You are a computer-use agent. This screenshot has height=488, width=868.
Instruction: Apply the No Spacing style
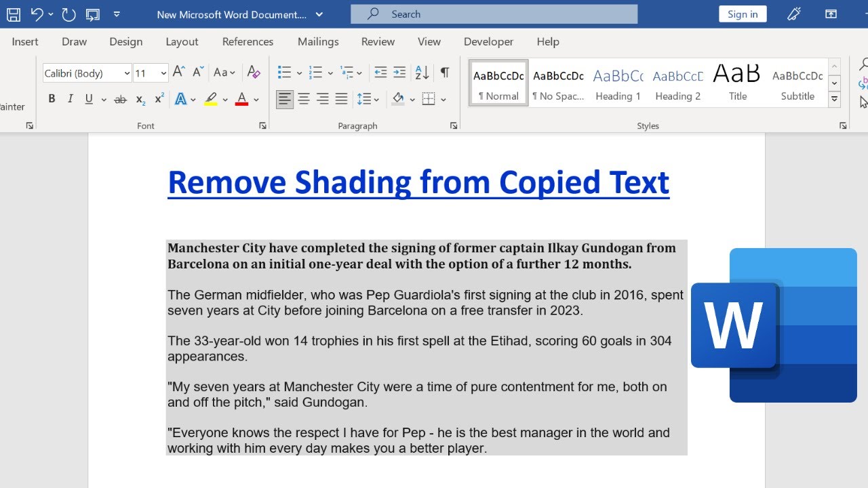click(558, 83)
